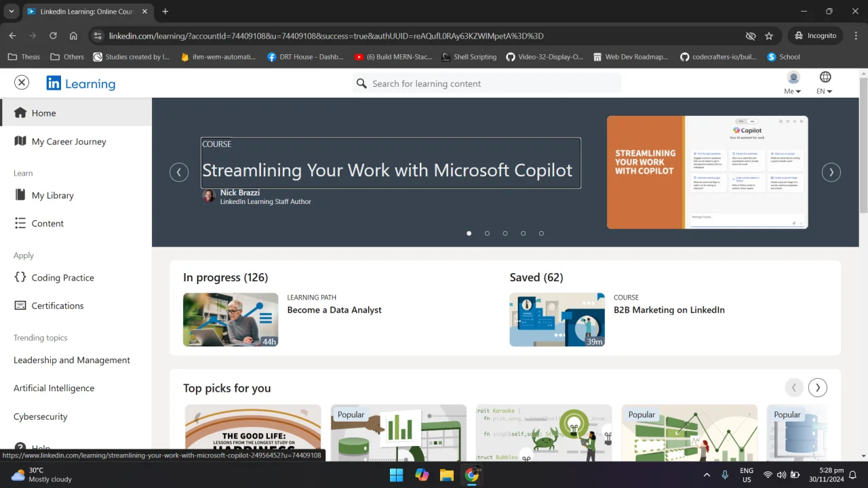Image resolution: width=868 pixels, height=488 pixels.
Task: Open Become a Data Analyst learning path
Action: (x=334, y=310)
